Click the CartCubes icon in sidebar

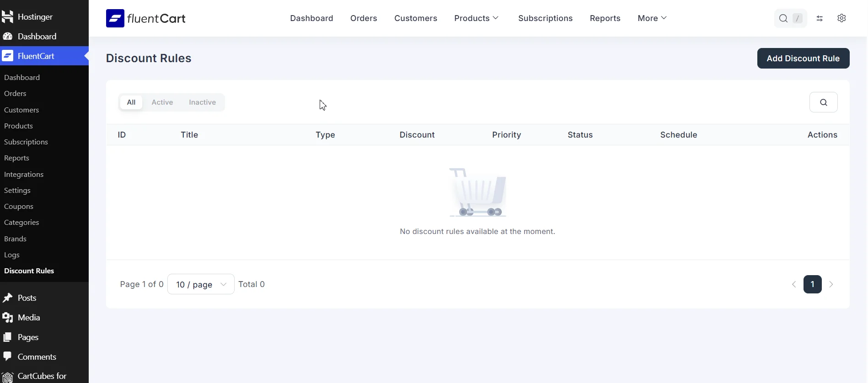tap(7, 377)
